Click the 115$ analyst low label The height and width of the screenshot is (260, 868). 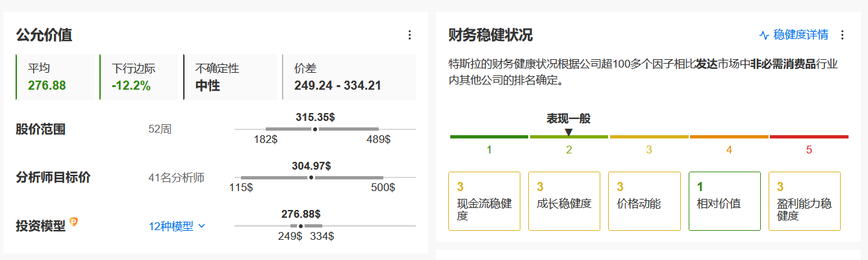[x=241, y=188]
